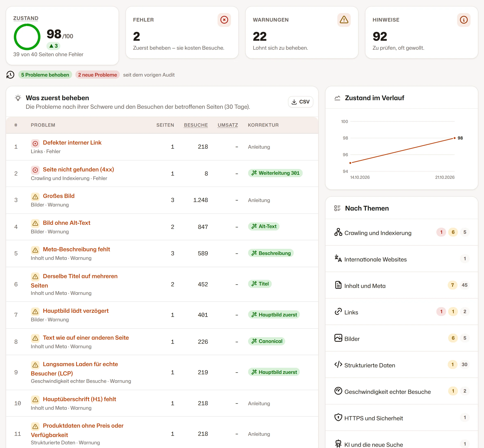484x448 pixels.
Task: Click the robot icon for KI und die neue Suche
Action: point(338,444)
